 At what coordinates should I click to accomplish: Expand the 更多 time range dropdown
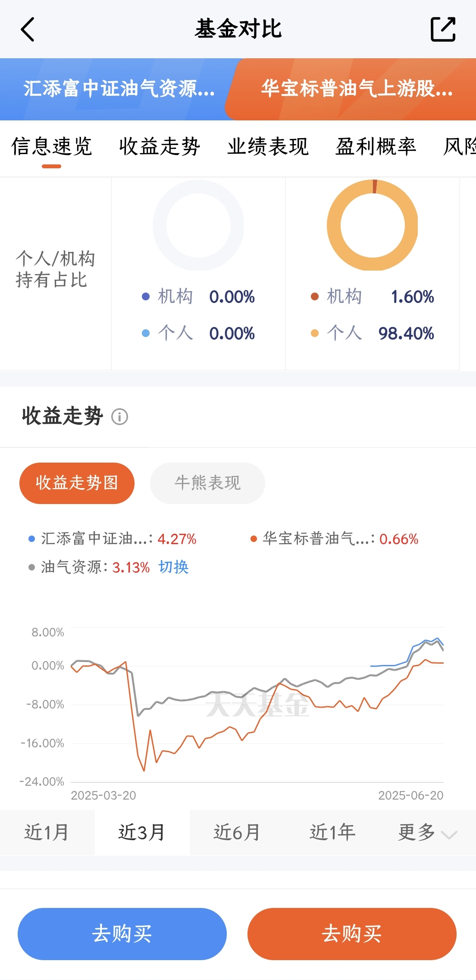(x=427, y=832)
